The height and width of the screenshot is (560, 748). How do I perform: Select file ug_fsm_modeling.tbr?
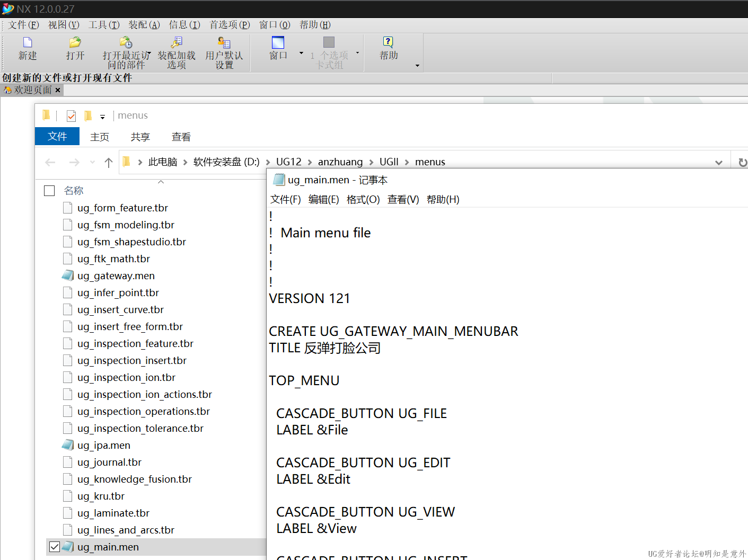(x=126, y=225)
